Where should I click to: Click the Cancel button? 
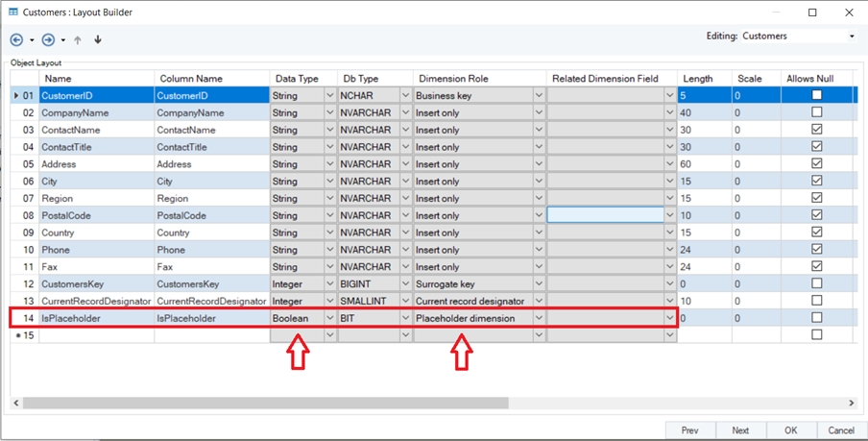pos(840,430)
